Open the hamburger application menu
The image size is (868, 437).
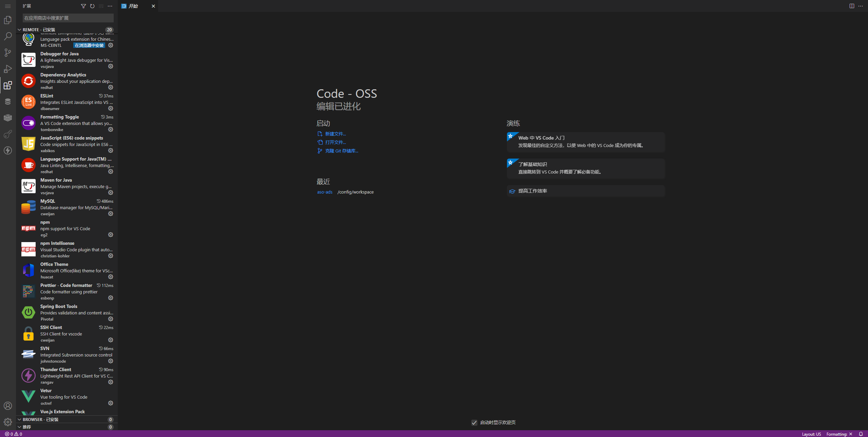[x=7, y=6]
